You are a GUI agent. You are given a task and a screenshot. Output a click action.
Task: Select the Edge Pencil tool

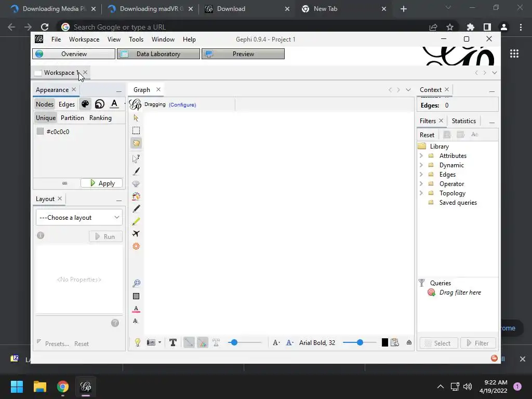click(136, 221)
